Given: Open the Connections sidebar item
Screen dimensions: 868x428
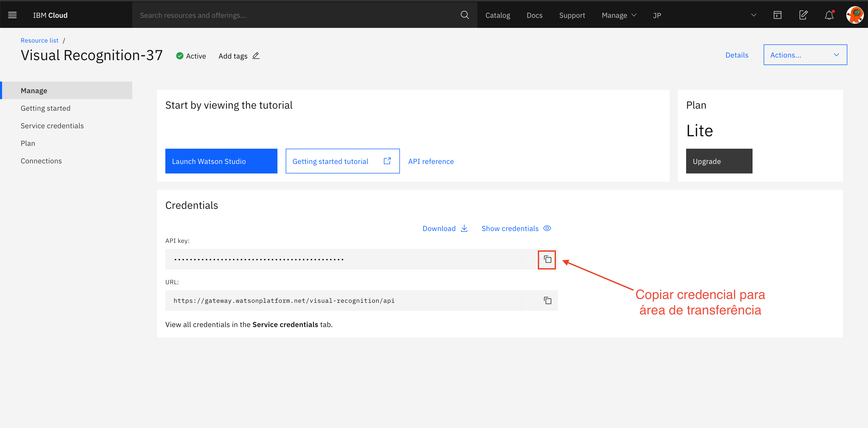Looking at the screenshot, I should pos(41,161).
